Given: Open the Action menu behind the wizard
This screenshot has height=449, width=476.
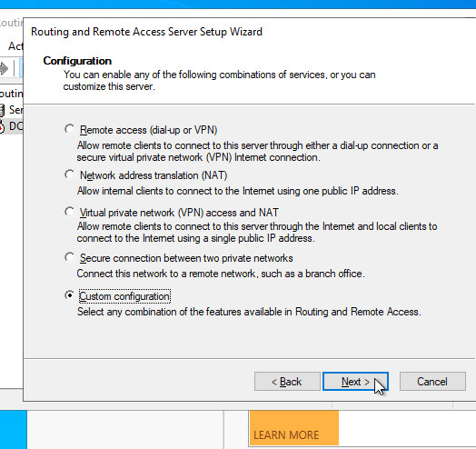Looking at the screenshot, I should tap(15, 46).
